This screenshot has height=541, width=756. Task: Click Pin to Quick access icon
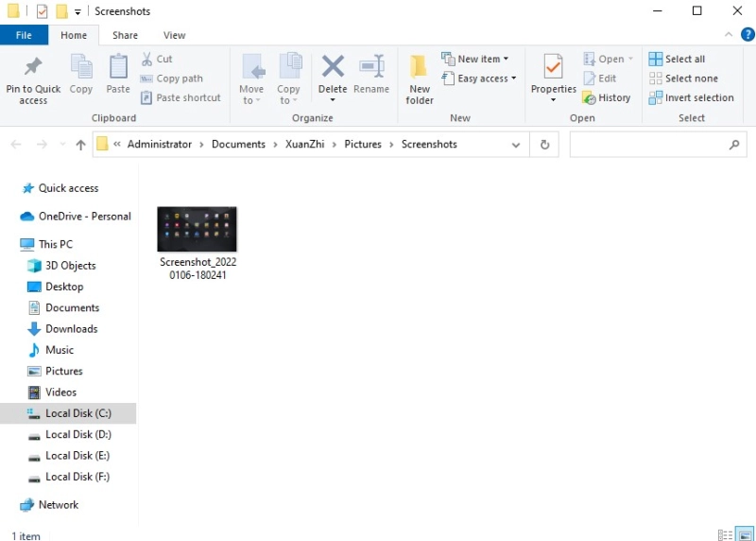33,67
